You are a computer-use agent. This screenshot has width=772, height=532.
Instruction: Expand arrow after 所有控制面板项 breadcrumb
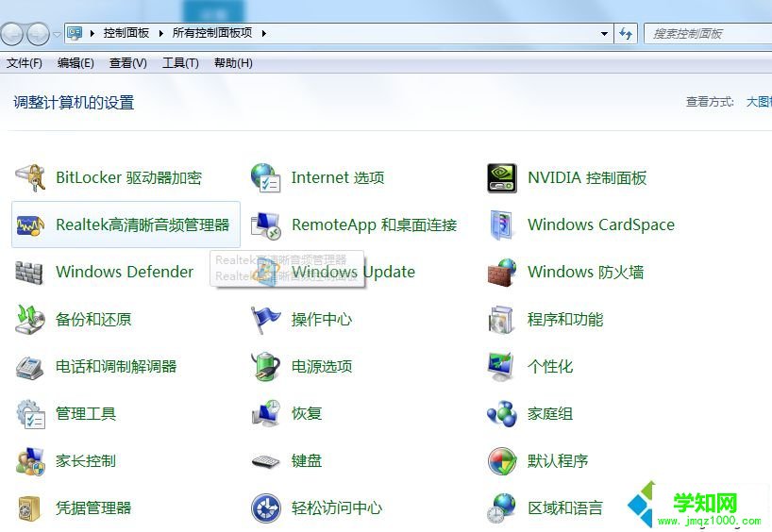click(x=264, y=33)
